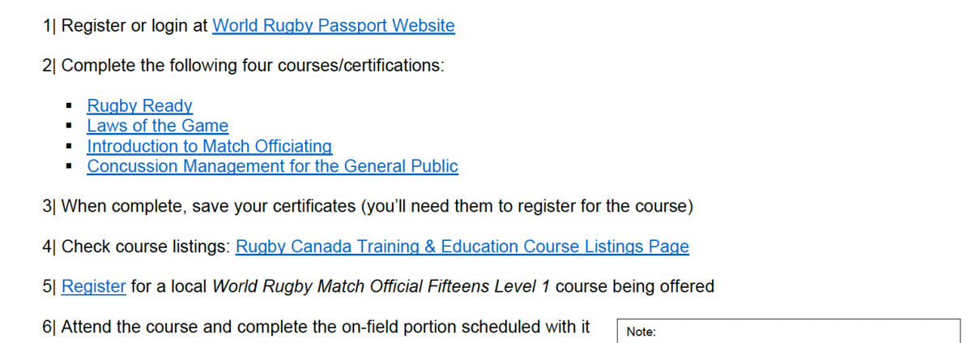Click inside the Note text box
The image size is (980, 343).
789,331
